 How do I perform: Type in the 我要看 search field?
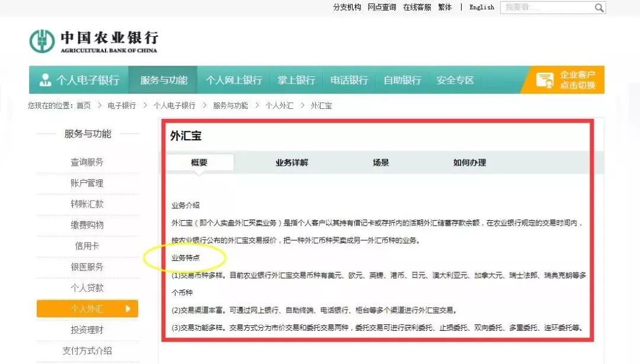[x=545, y=8]
